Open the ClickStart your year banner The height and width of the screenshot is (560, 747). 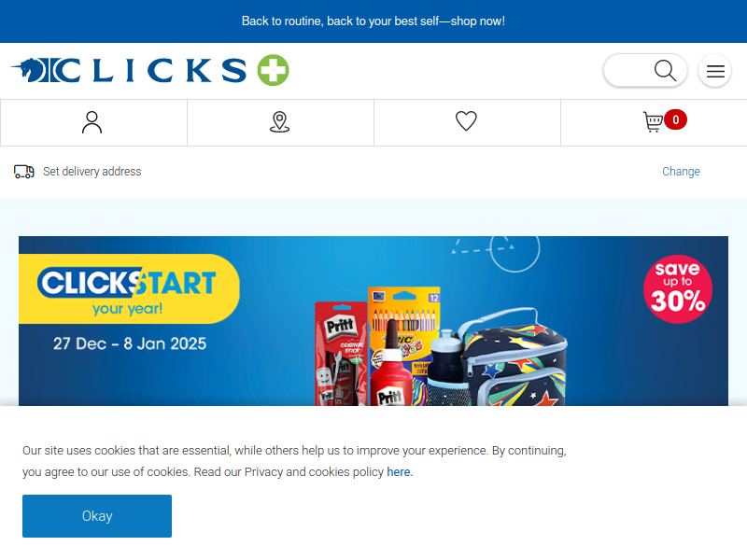373,321
